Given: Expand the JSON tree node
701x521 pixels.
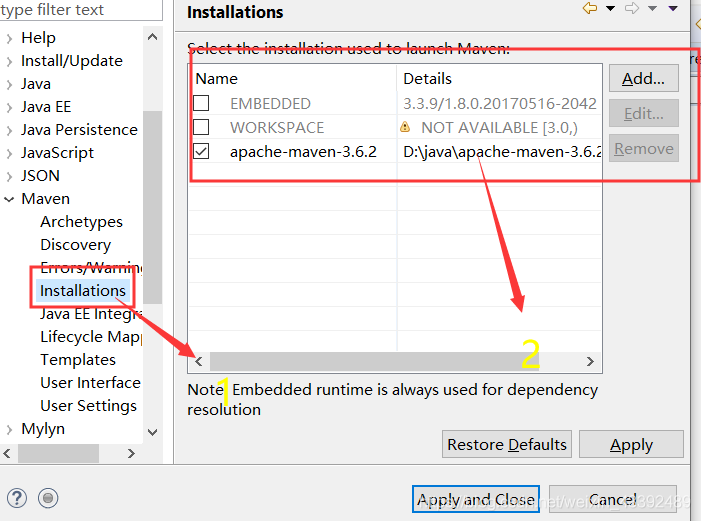Looking at the screenshot, I should (x=9, y=176).
